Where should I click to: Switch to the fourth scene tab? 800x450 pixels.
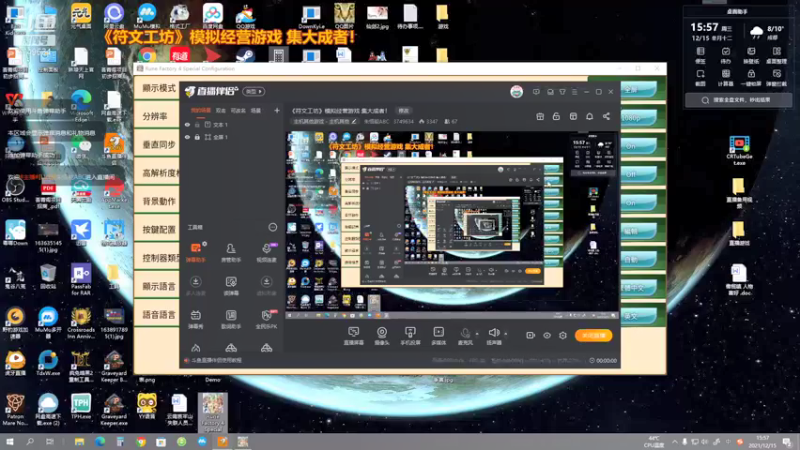point(256,110)
